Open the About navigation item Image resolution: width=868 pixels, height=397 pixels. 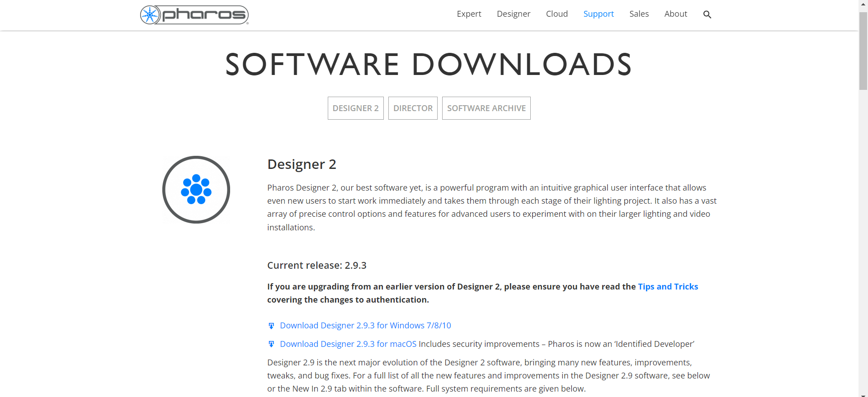(x=675, y=14)
